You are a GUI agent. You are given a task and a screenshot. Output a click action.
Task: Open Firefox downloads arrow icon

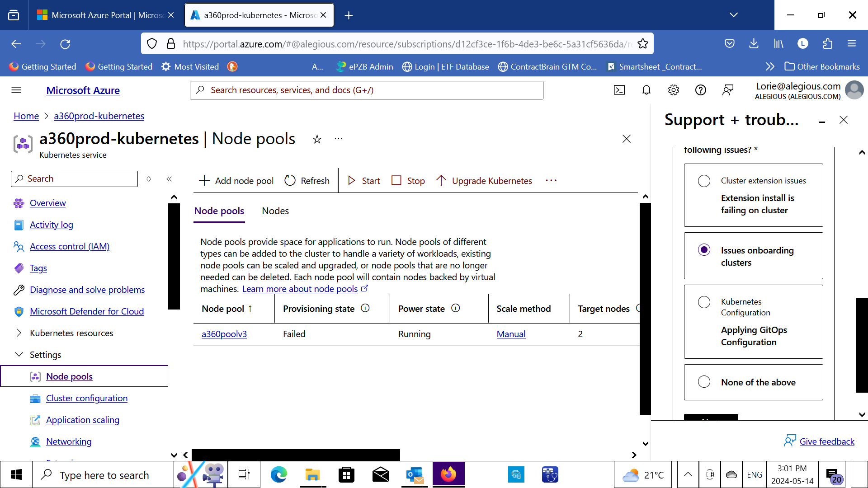point(754,44)
